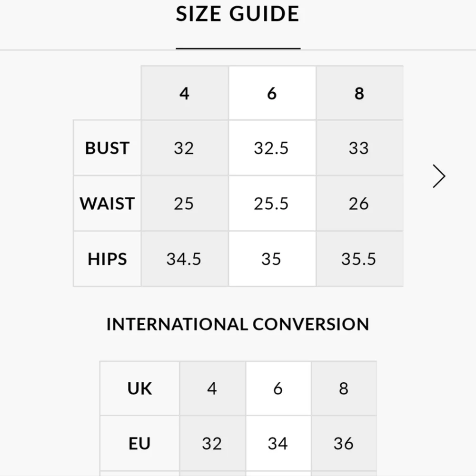The width and height of the screenshot is (476, 476).
Task: Click the UK row label
Action: (139, 389)
